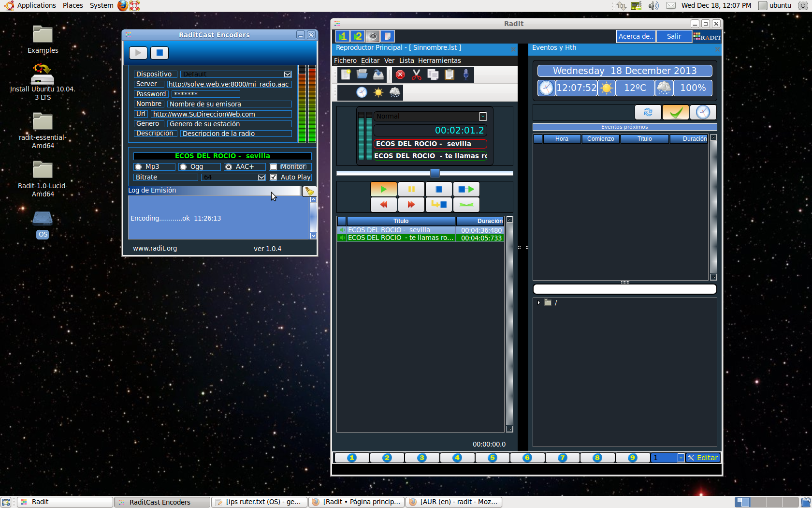The width and height of the screenshot is (812, 508).
Task: Switch to RaditCast Encoders in taskbar
Action: click(162, 502)
